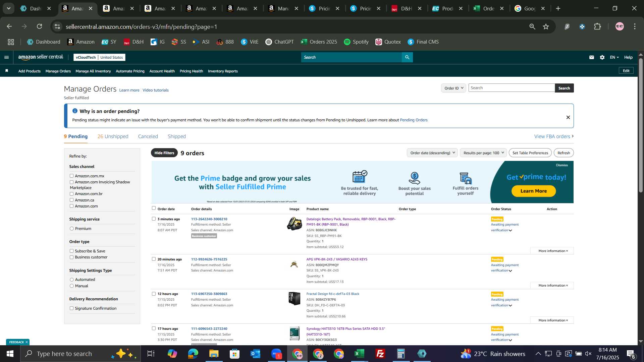Open Outlook from the taskbar
This screenshot has height=362, width=644.
coord(255,354)
